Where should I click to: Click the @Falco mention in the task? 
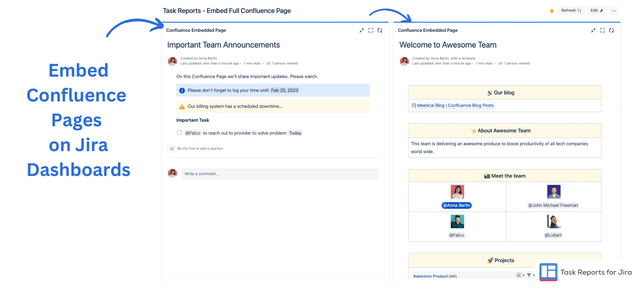tap(193, 133)
